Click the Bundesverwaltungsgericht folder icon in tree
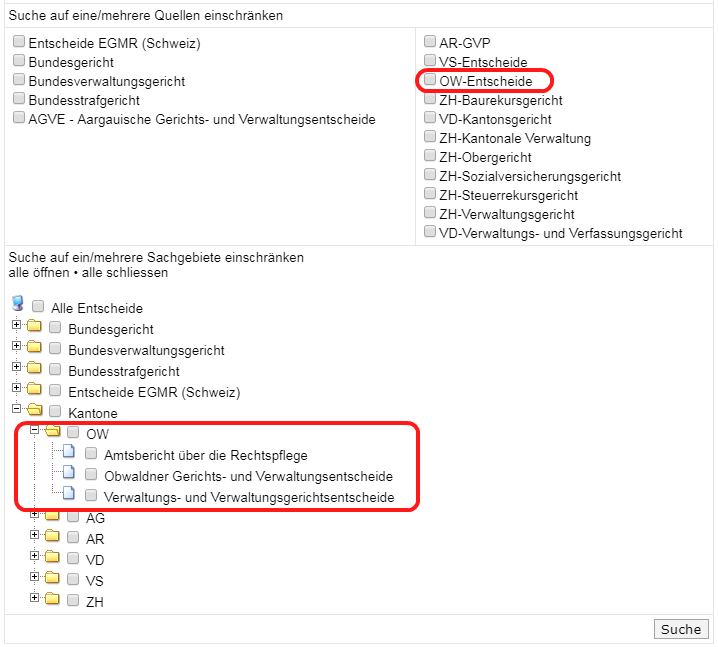The image size is (718, 647). (34, 347)
